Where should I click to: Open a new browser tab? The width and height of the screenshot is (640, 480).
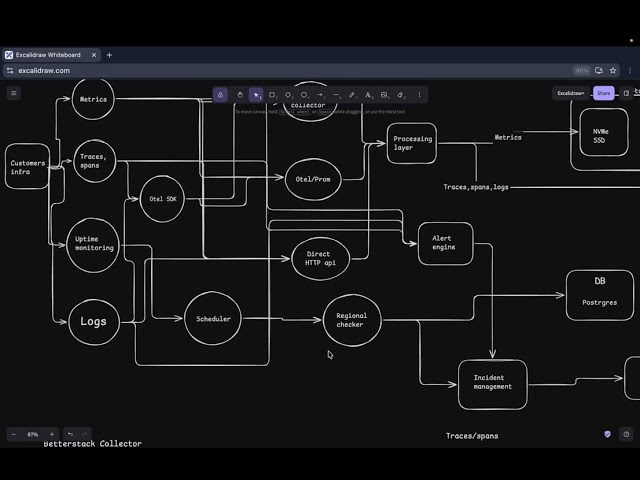click(x=109, y=55)
